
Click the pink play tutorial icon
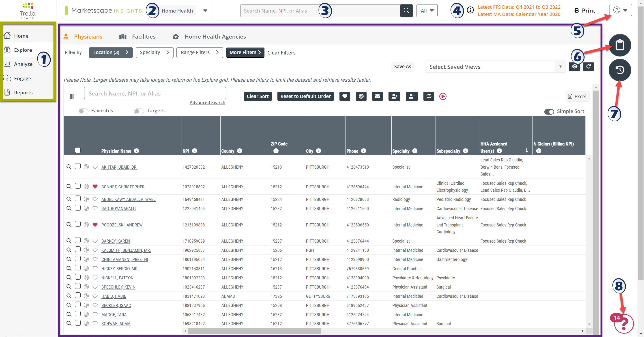[x=443, y=96]
